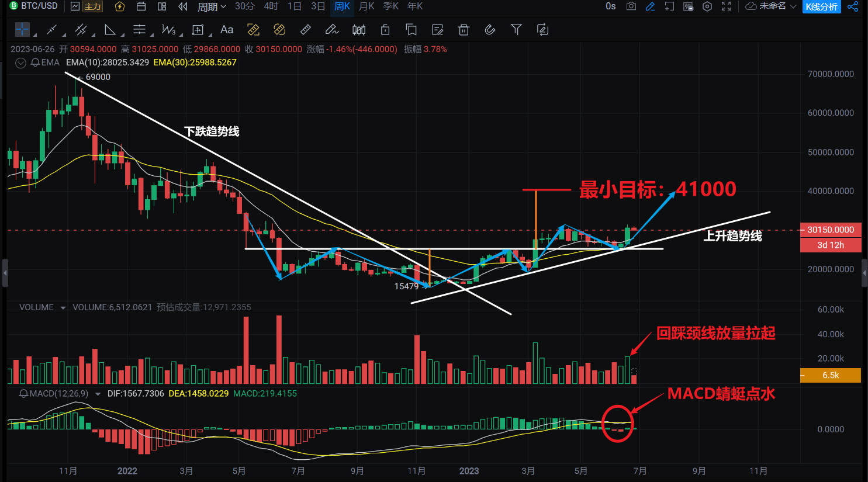Select the crosshair cursor tool
The width and height of the screenshot is (868, 482).
(x=22, y=29)
